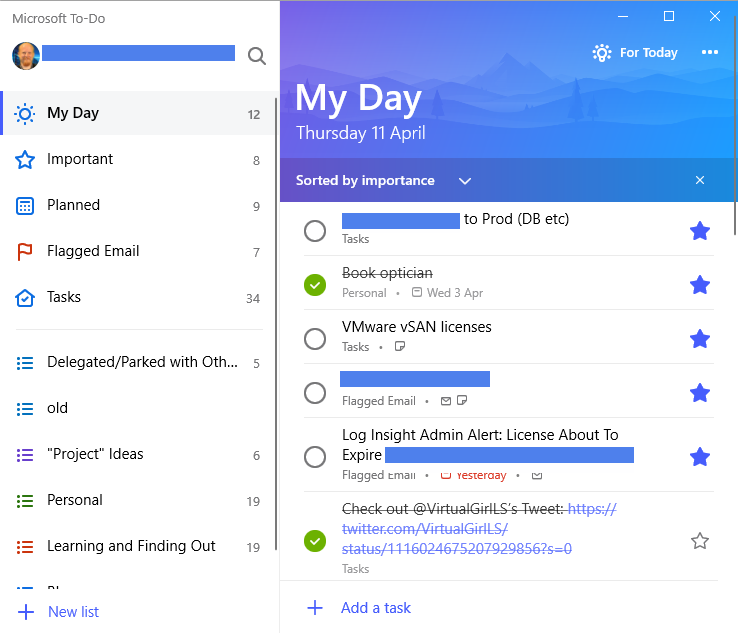Viewport: 738px width, 633px height.
Task: Click the user profile avatar
Action: click(26, 56)
